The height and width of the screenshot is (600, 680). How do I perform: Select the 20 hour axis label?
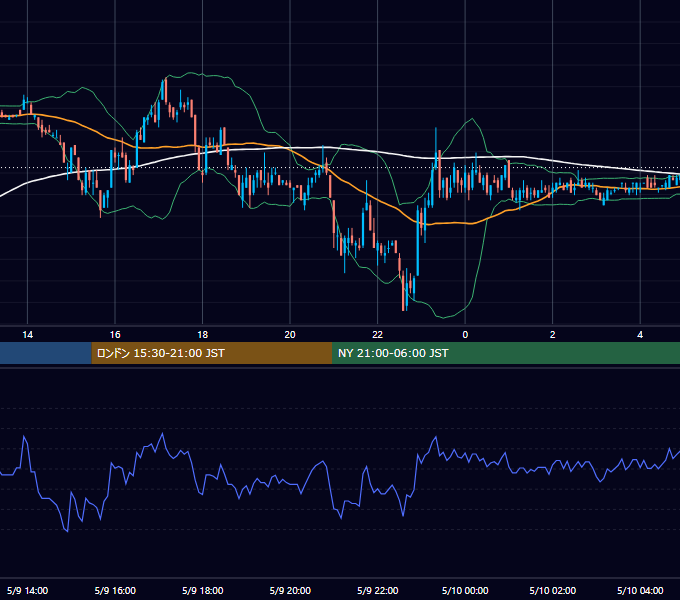pos(290,335)
